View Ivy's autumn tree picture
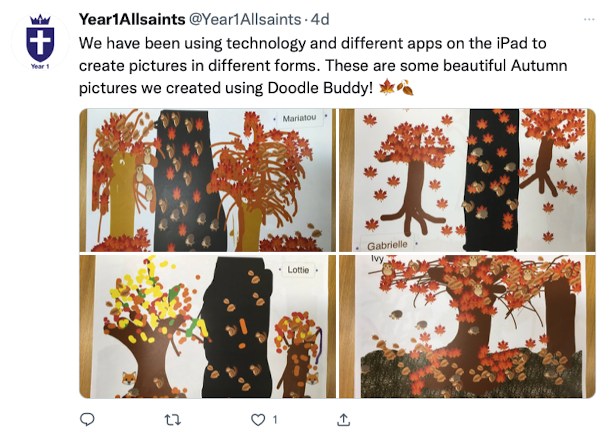The height and width of the screenshot is (441, 615). [467, 326]
